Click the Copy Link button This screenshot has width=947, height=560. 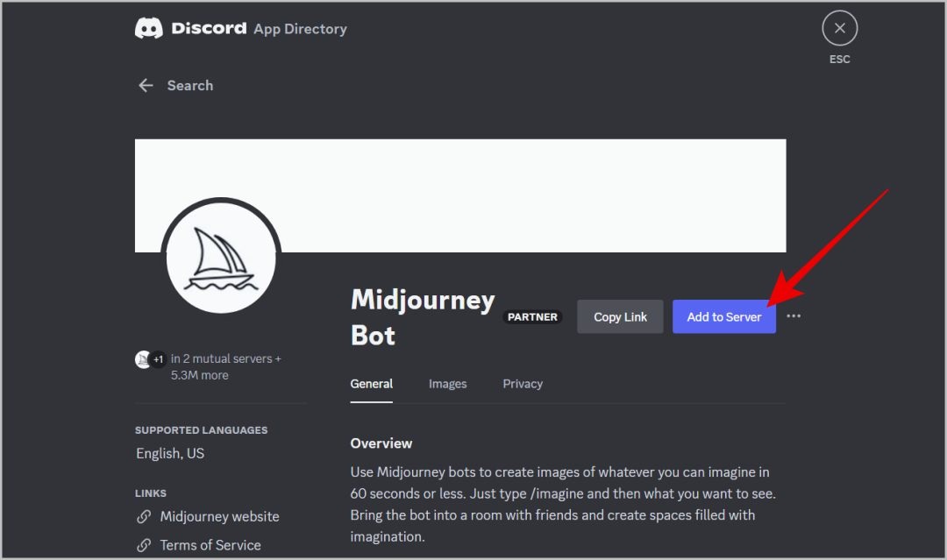pyautogui.click(x=620, y=316)
